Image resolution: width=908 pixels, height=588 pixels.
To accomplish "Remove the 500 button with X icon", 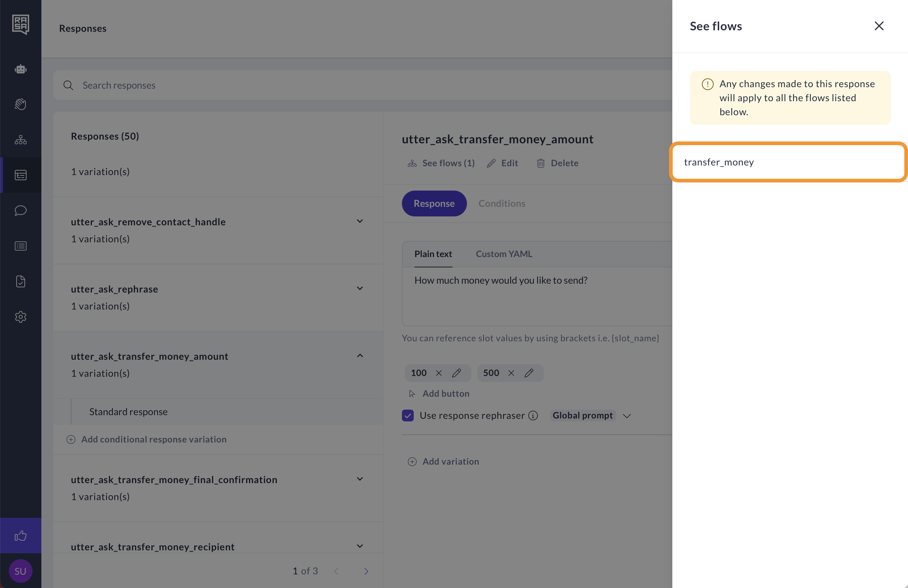I will tap(511, 373).
